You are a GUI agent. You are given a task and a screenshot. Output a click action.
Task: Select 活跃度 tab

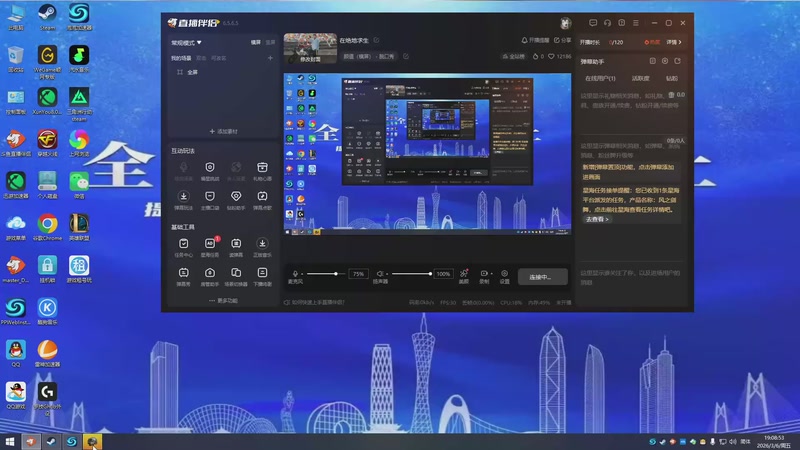(640, 79)
